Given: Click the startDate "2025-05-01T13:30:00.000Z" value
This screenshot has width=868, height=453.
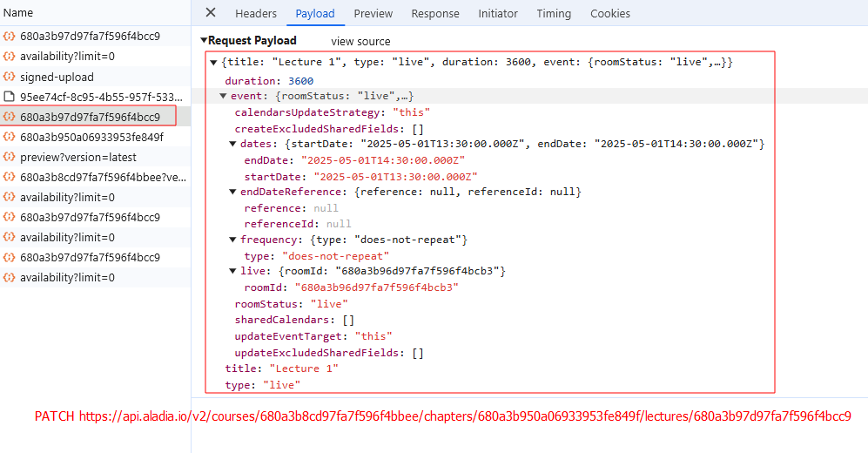Looking at the screenshot, I should click(x=396, y=177).
